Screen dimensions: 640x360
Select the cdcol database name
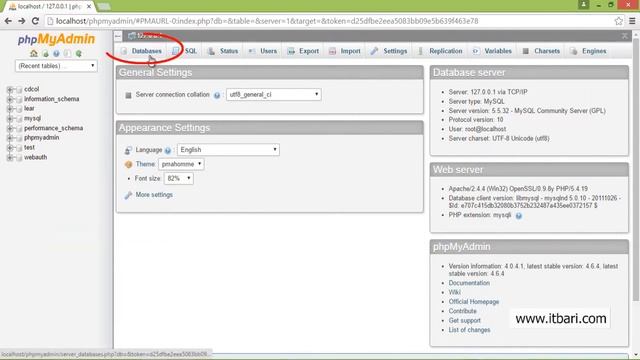(x=31, y=89)
